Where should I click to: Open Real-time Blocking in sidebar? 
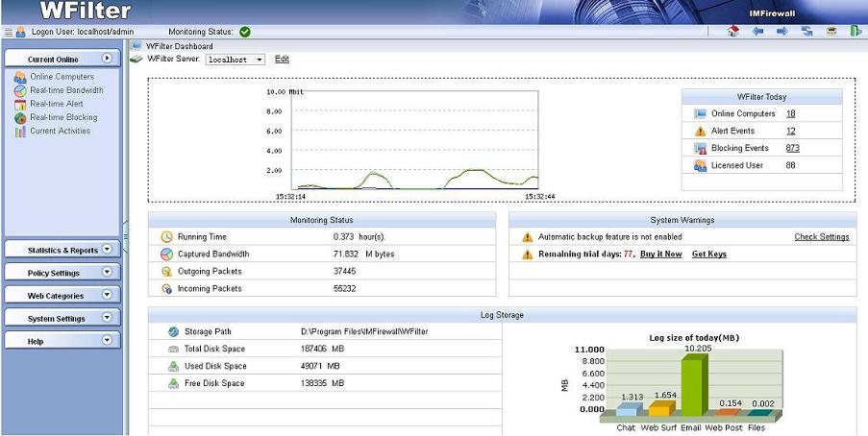pyautogui.click(x=63, y=117)
